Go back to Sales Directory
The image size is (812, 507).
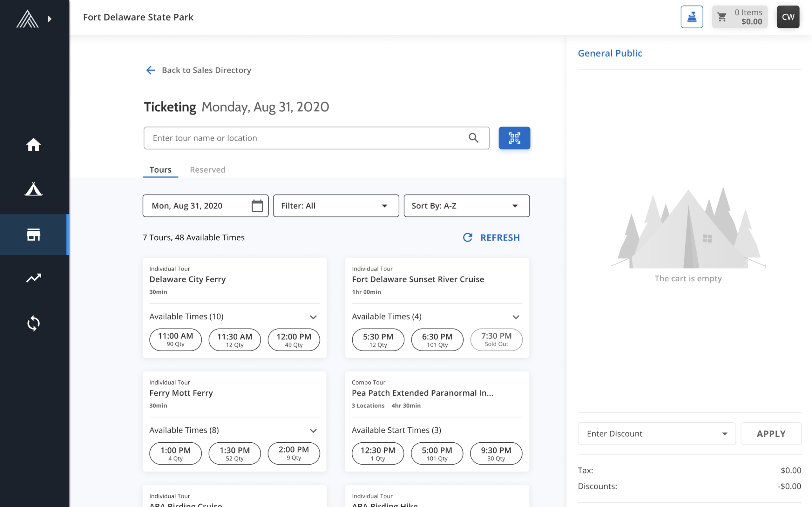[x=198, y=70]
